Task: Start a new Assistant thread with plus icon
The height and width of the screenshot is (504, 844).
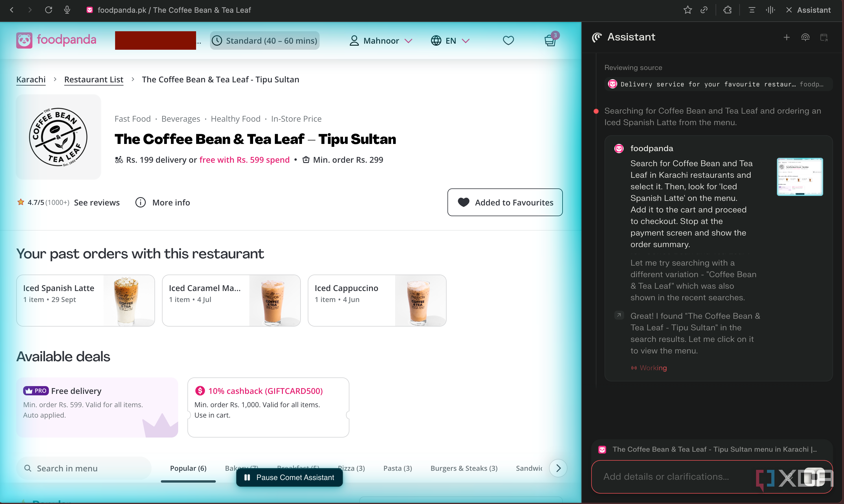Action: click(x=786, y=37)
